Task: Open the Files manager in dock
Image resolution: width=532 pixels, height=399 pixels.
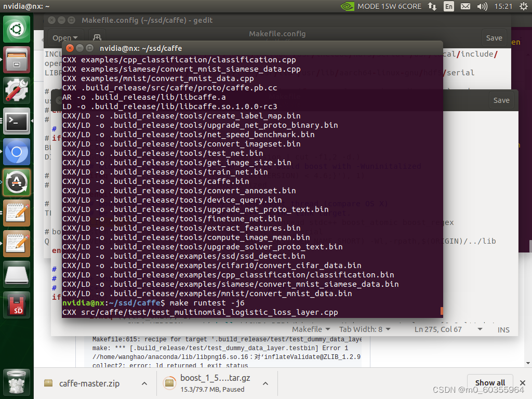Action: pyautogui.click(x=17, y=60)
